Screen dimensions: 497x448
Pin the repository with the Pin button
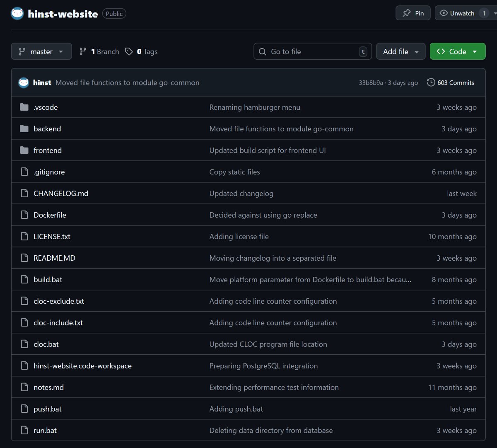coord(413,13)
